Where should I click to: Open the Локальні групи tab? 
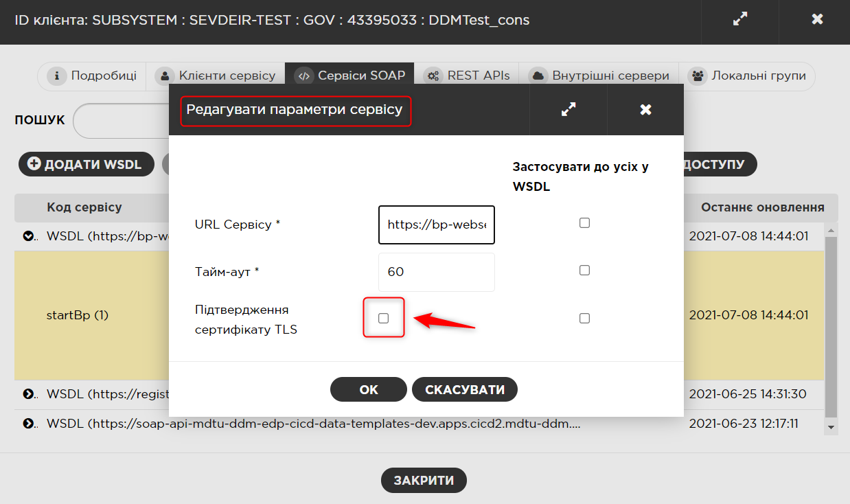(747, 76)
